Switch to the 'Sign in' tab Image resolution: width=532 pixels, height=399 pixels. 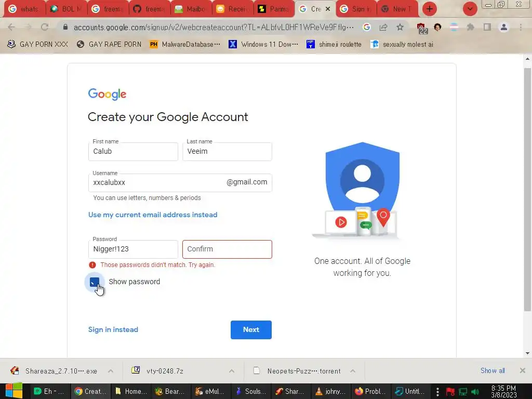click(x=356, y=9)
